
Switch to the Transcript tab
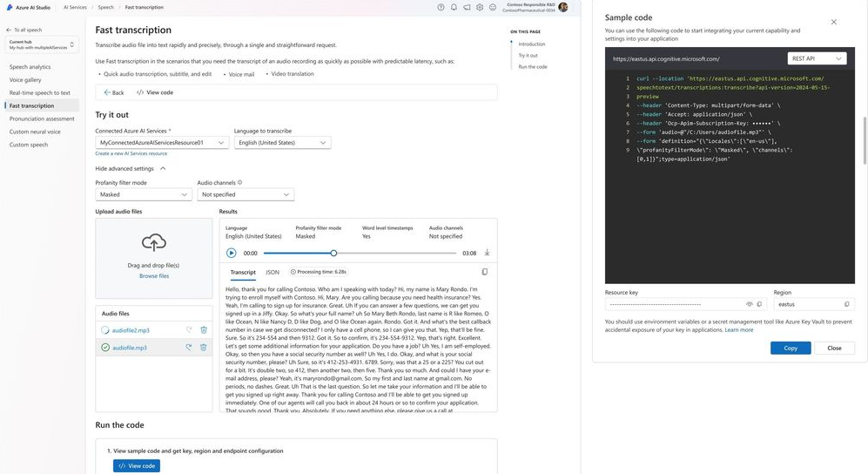tap(243, 272)
